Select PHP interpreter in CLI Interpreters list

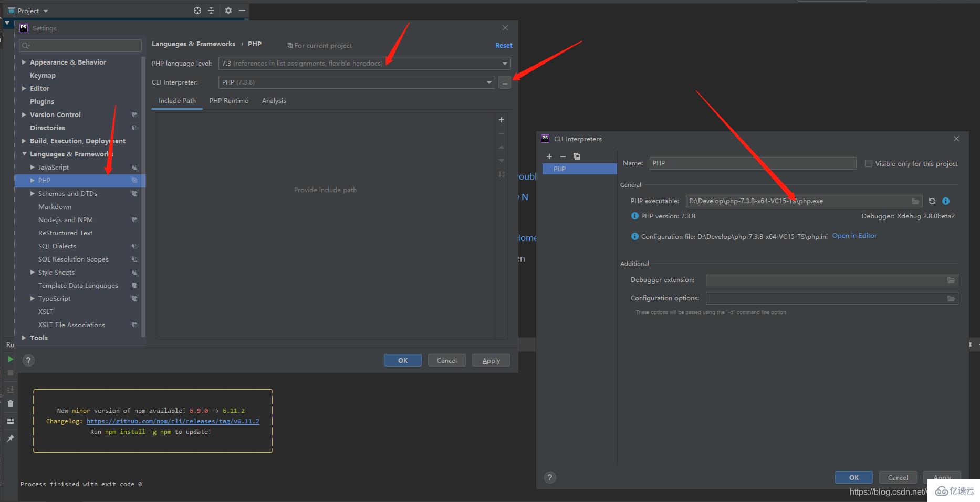tap(579, 169)
